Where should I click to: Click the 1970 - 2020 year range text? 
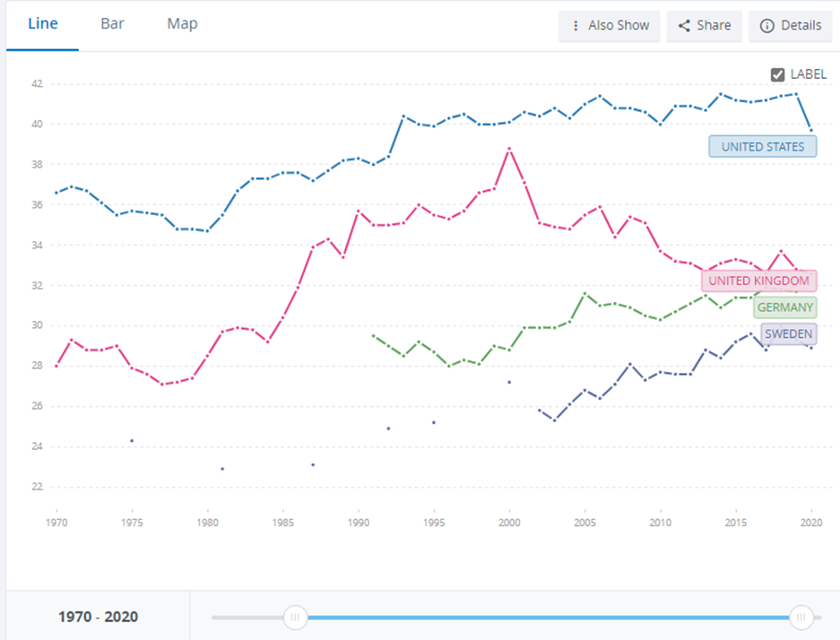tap(98, 617)
